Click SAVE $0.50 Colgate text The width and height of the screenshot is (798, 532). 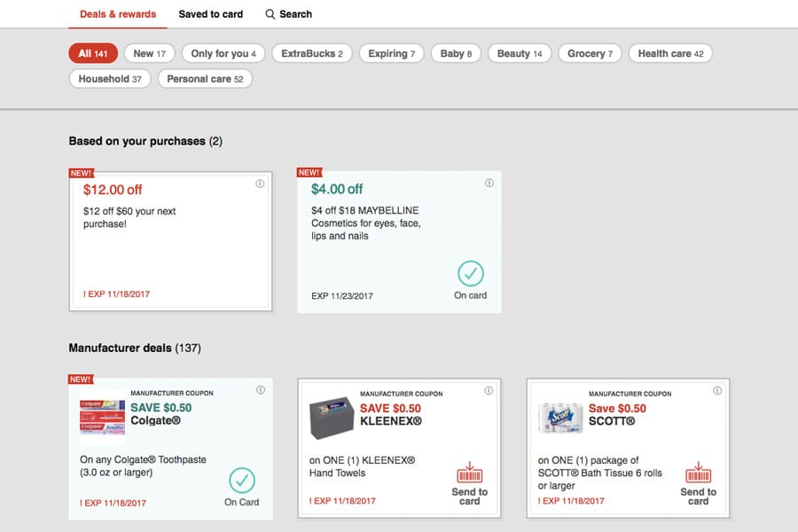coord(160,414)
